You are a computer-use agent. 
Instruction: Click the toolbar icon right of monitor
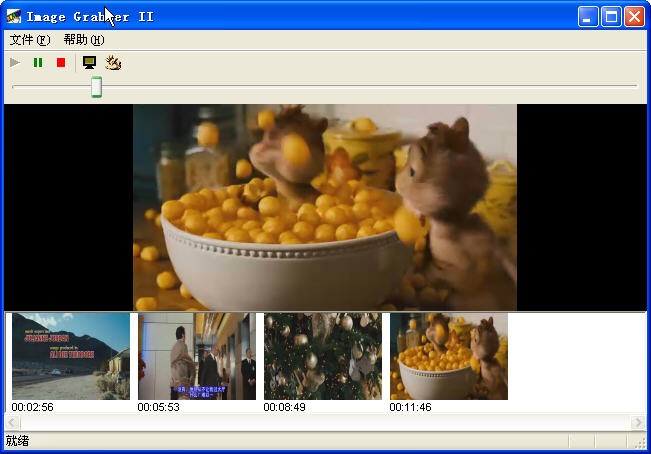click(113, 63)
